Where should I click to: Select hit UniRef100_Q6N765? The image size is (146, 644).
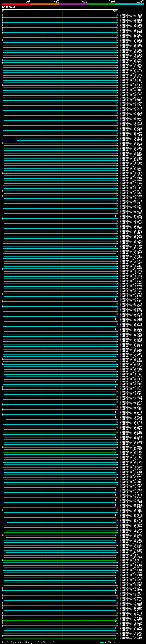click(131, 341)
